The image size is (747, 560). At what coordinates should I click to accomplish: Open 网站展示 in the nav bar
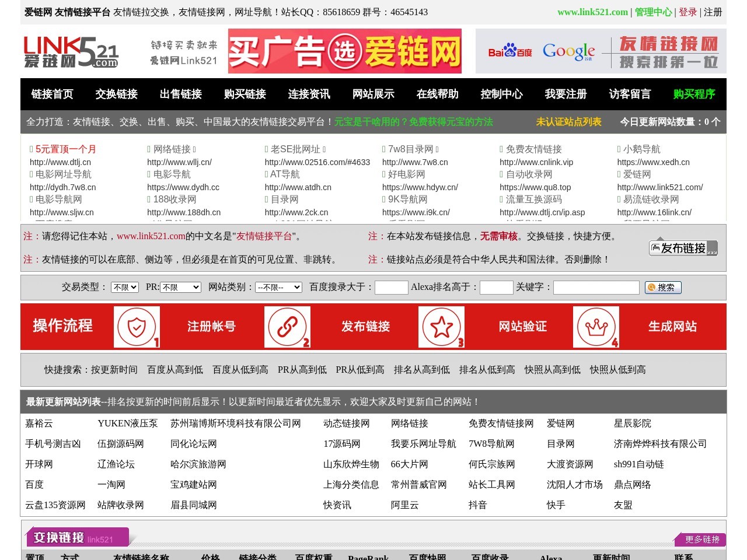click(373, 94)
